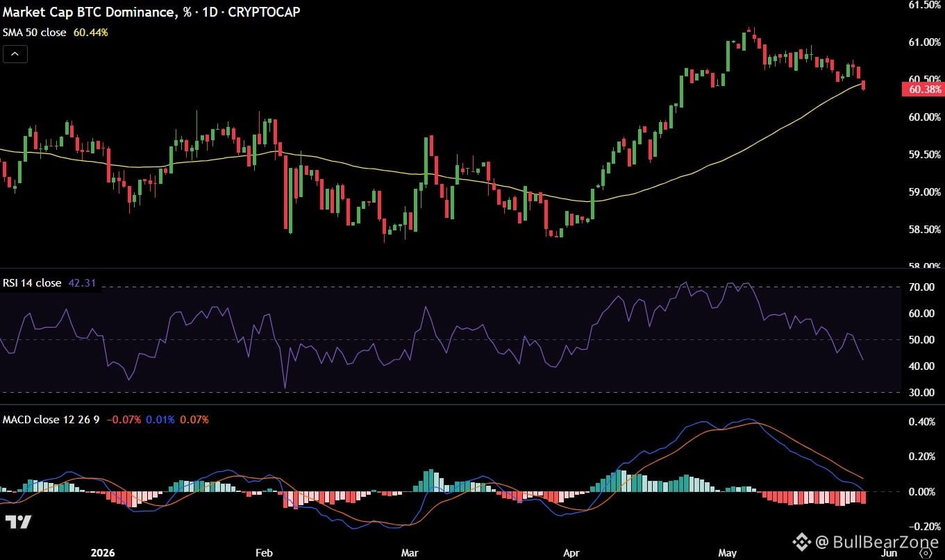Click the 59.50% price axis label
The image size is (945, 560).
(x=924, y=154)
